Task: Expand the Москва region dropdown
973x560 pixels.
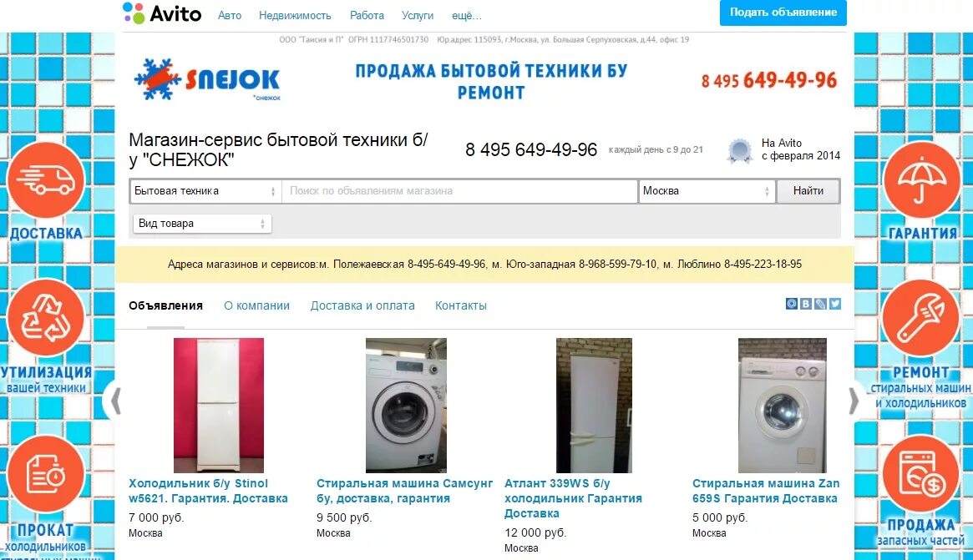Action: pyautogui.click(x=707, y=191)
